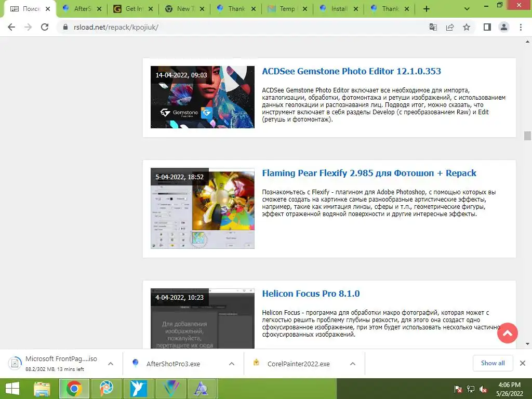This screenshot has width=532, height=399.
Task: Open the tab search dropdown
Action: pos(467,9)
